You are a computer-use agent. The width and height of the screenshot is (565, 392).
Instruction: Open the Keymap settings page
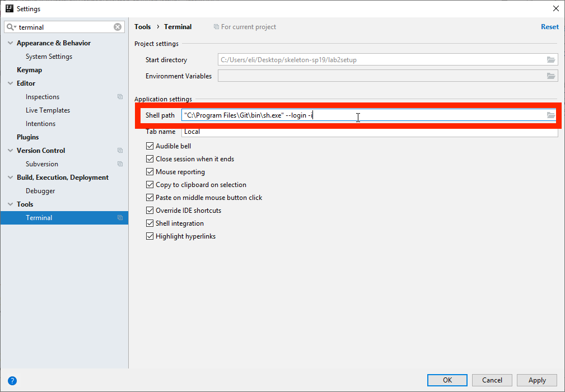pyautogui.click(x=30, y=70)
